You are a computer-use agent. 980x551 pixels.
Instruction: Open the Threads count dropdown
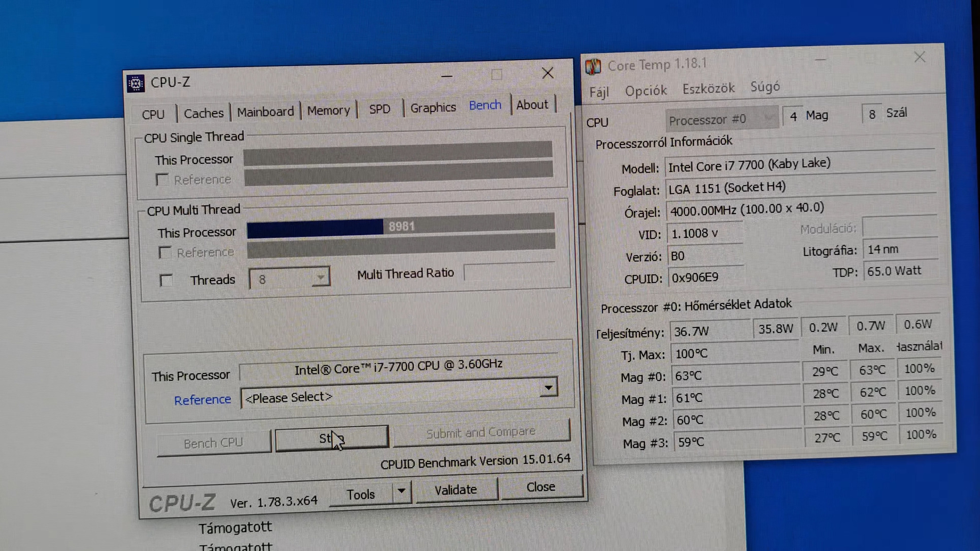coord(320,278)
